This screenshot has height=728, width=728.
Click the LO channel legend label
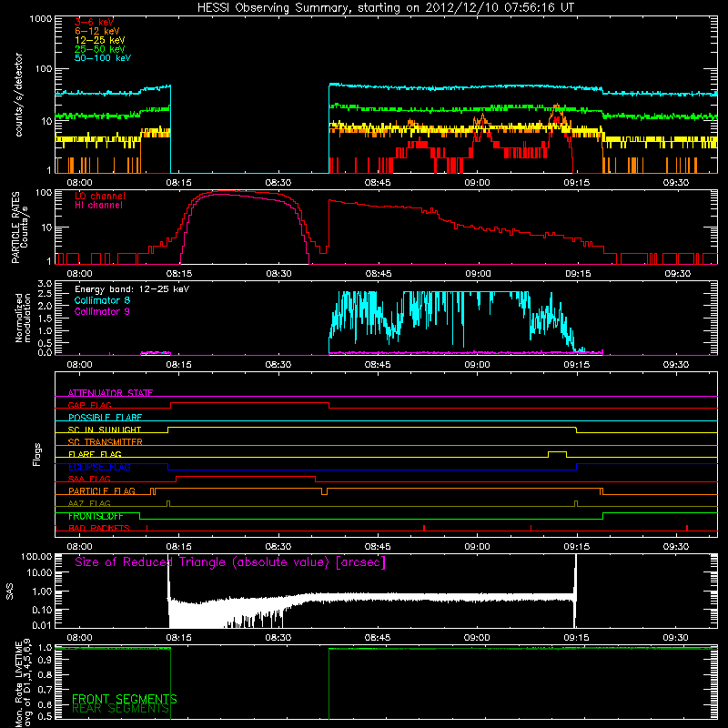pos(100,196)
